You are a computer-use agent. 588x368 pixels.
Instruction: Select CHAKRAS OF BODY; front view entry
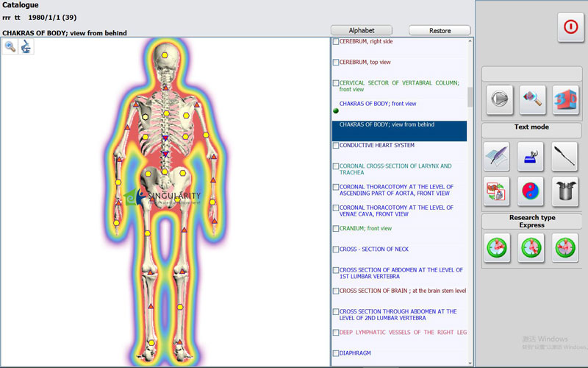point(378,104)
